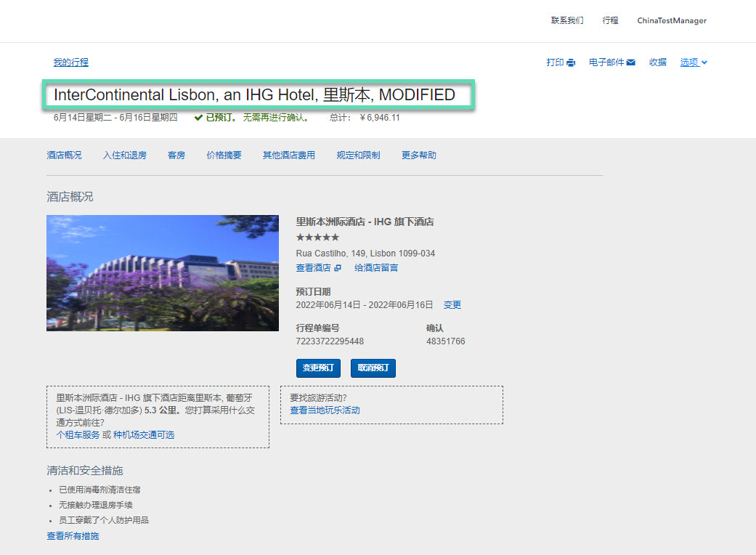This screenshot has width=756, height=555.
Task: Click the total price ¥6,946.11
Action: click(x=379, y=118)
